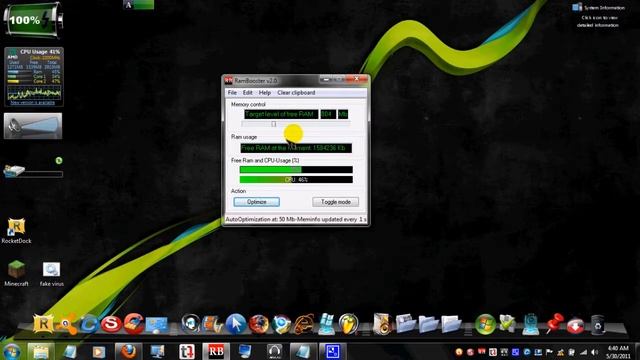Open Windows Explorer from the taskbar
The width and height of the screenshot is (640, 360).
pos(40,351)
